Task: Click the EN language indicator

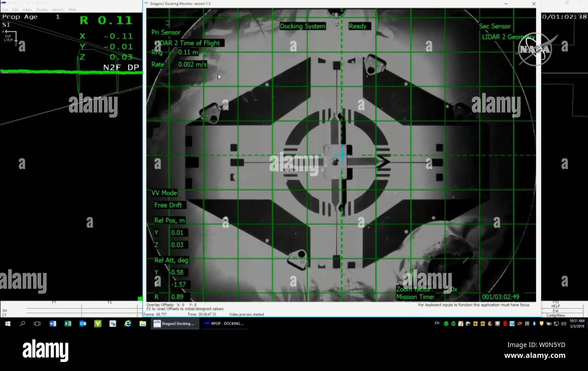Action: (437, 323)
